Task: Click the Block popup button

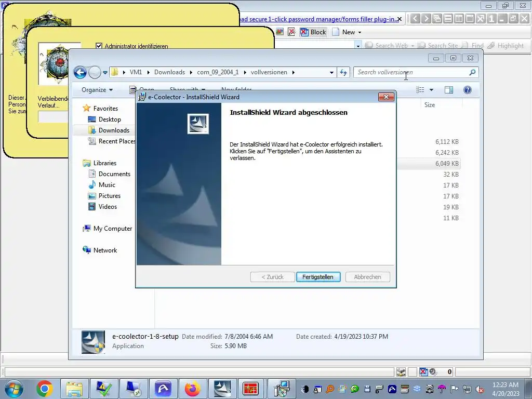Action: pyautogui.click(x=313, y=32)
